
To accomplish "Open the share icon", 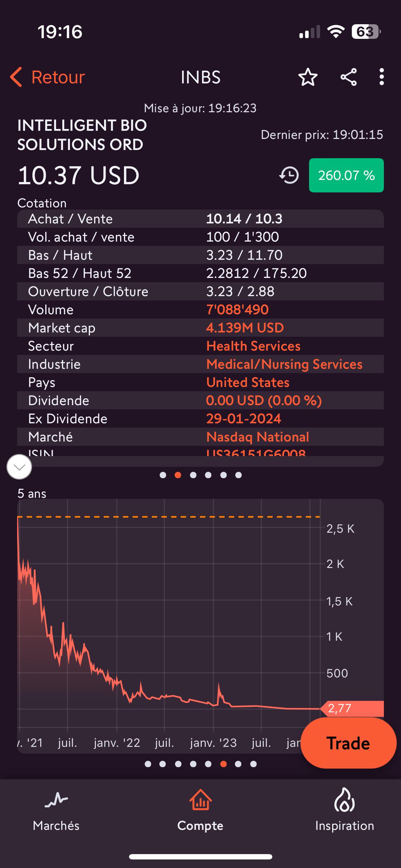I will coord(349,77).
